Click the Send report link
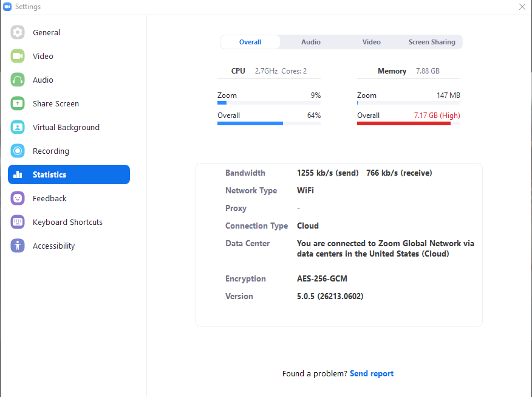The width and height of the screenshot is (532, 397). pyautogui.click(x=372, y=373)
